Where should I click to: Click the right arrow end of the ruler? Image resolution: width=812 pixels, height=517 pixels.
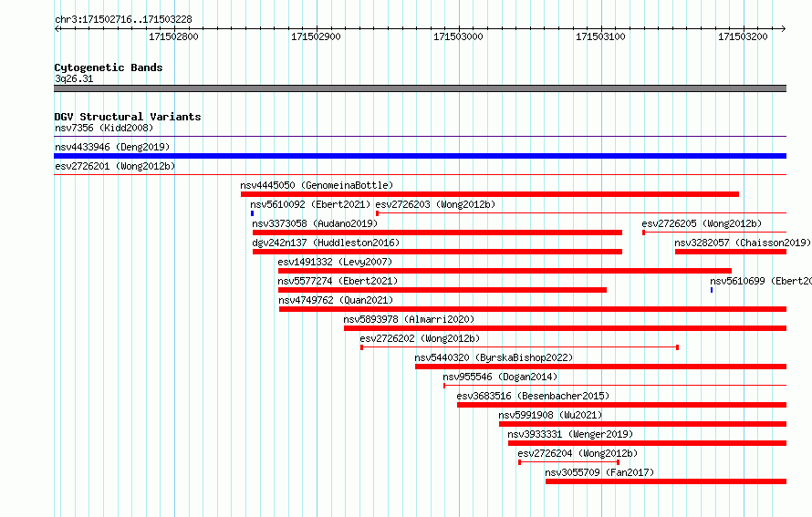[x=783, y=28]
